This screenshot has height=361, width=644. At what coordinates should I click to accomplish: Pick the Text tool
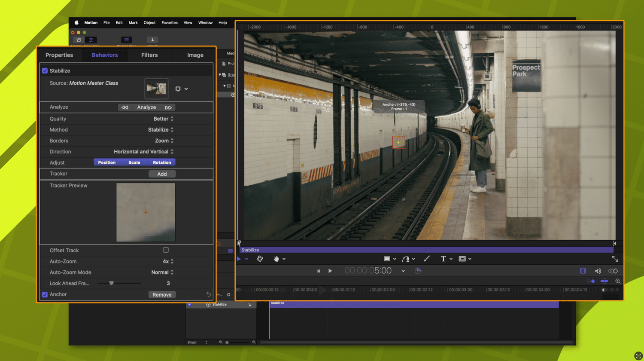click(x=443, y=259)
